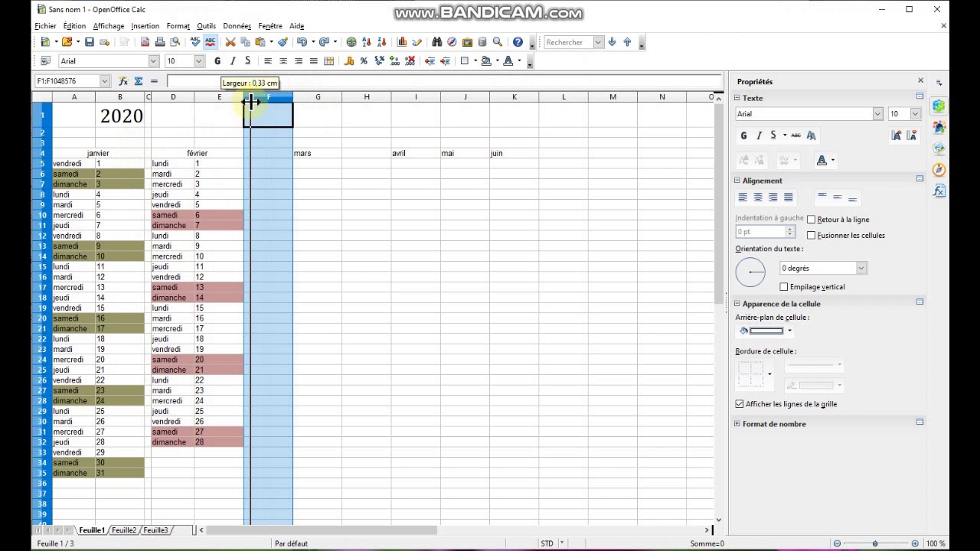Open the Navigator compass icon in toolbar
The image size is (980, 551).
pos(452,42)
